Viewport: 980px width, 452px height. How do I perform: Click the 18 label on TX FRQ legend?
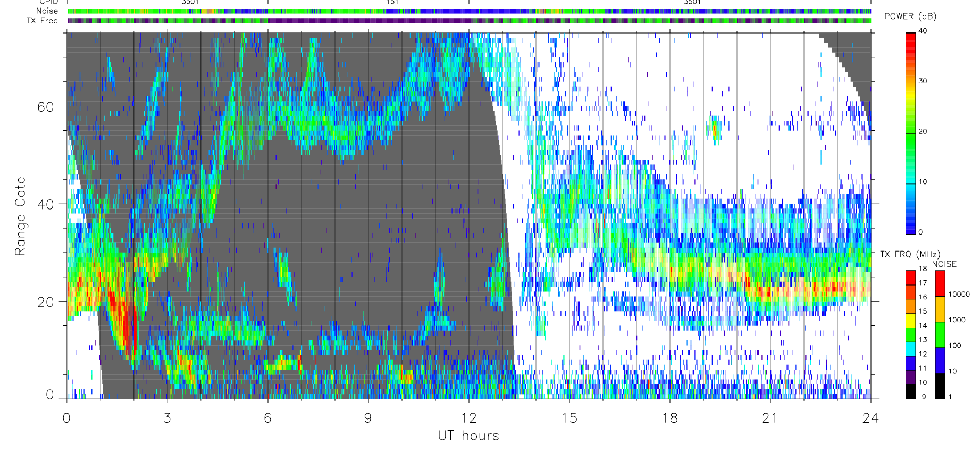click(923, 269)
